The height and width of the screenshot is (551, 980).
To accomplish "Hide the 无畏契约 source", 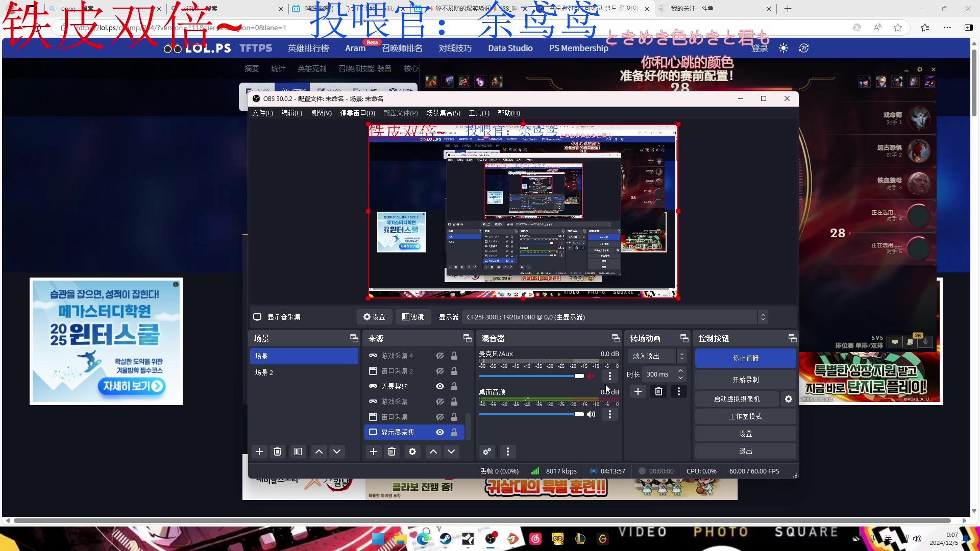I will [x=439, y=386].
